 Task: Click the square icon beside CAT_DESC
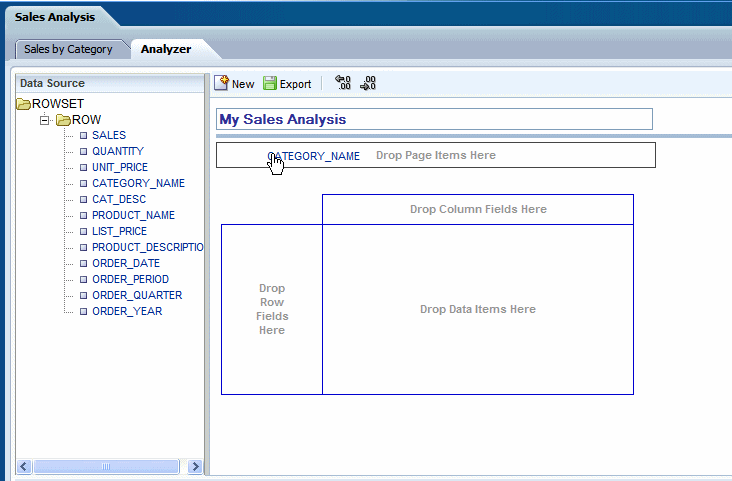84,199
